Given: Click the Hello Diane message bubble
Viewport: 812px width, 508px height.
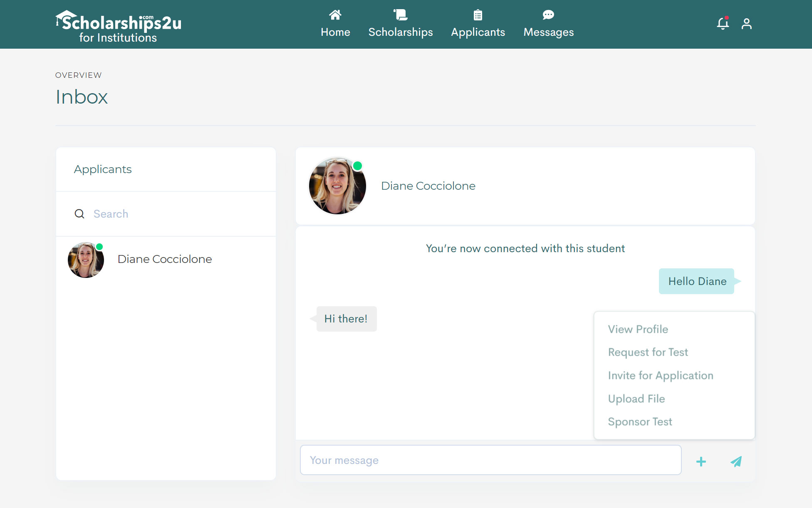Looking at the screenshot, I should 697,281.
